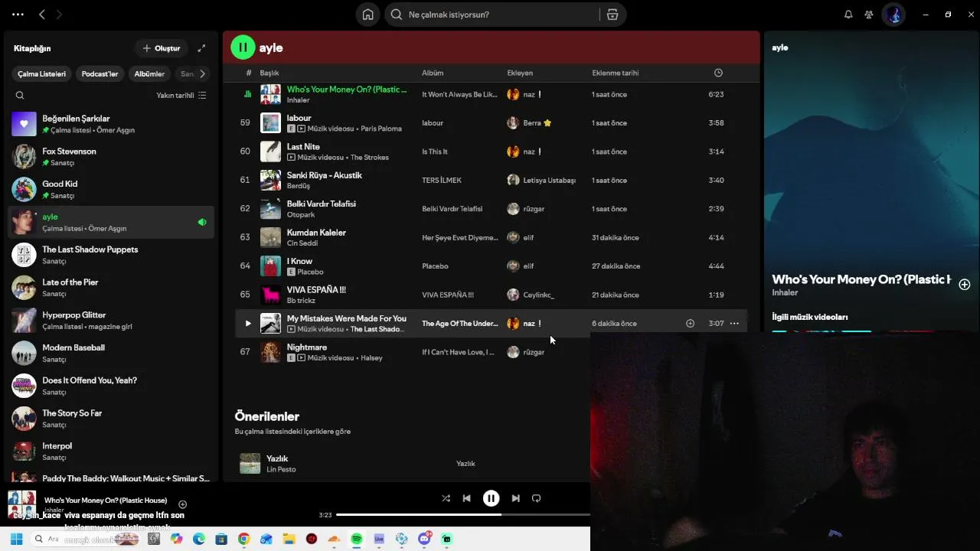The width and height of the screenshot is (980, 551).
Task: Open Late of the Pier in library
Action: [x=111, y=288]
